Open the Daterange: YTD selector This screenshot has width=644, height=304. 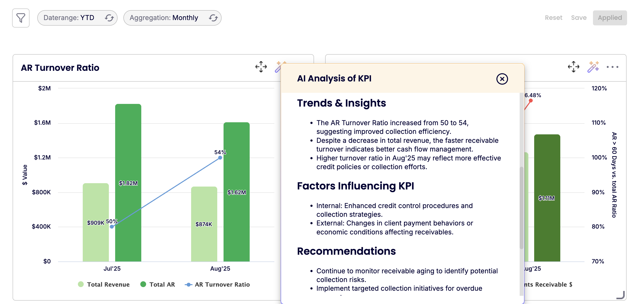tap(69, 18)
